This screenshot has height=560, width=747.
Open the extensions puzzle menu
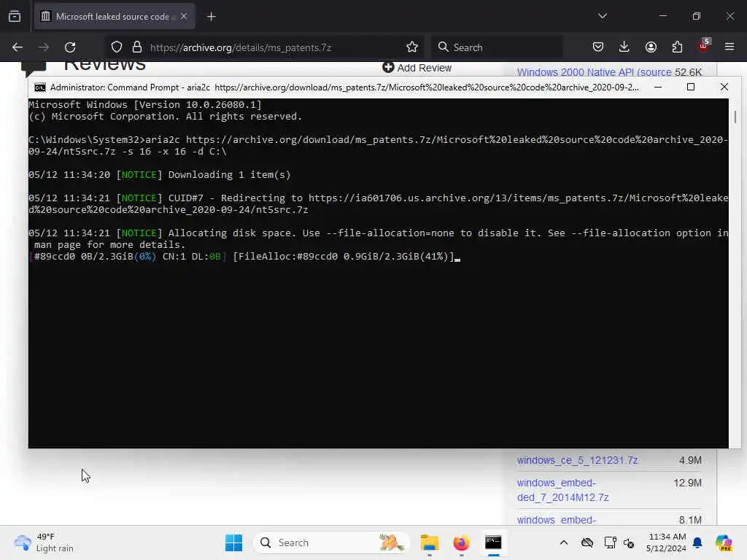[x=677, y=47]
